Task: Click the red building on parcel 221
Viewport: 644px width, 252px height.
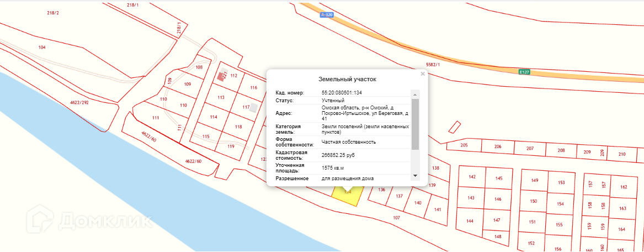Action: tap(222, 76)
